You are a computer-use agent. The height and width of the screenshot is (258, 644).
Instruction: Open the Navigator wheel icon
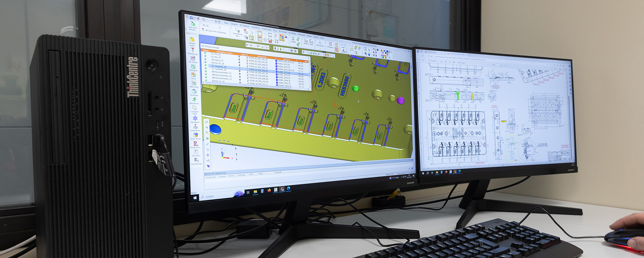195,119
